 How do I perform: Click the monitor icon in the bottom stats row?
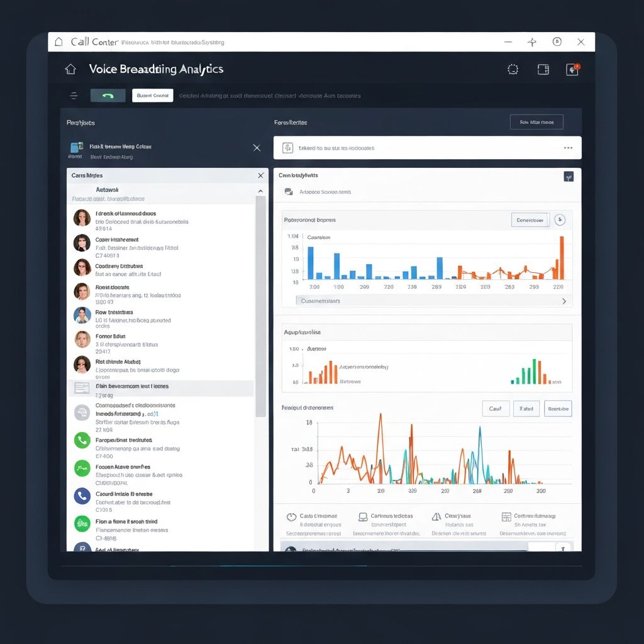362,517
